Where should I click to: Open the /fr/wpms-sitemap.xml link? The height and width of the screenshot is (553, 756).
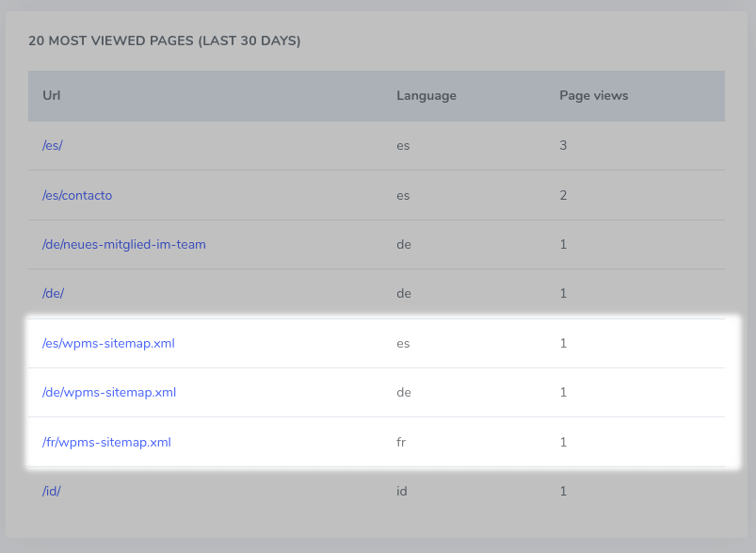(x=106, y=442)
